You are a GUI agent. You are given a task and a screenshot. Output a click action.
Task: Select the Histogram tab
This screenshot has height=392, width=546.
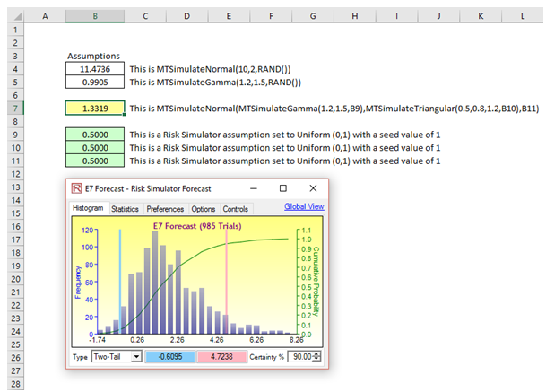[88, 208]
